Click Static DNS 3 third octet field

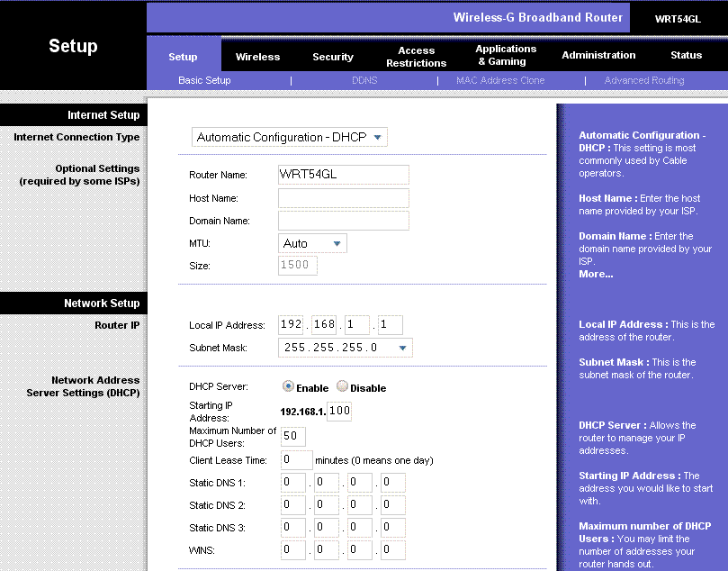tap(360, 528)
